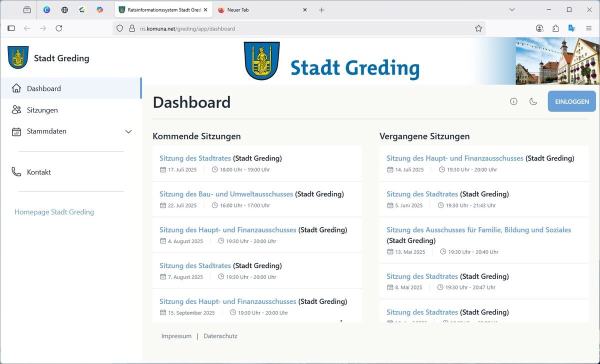Open the Dashboard item in the sidebar
The image size is (600, 364).
(70, 88)
